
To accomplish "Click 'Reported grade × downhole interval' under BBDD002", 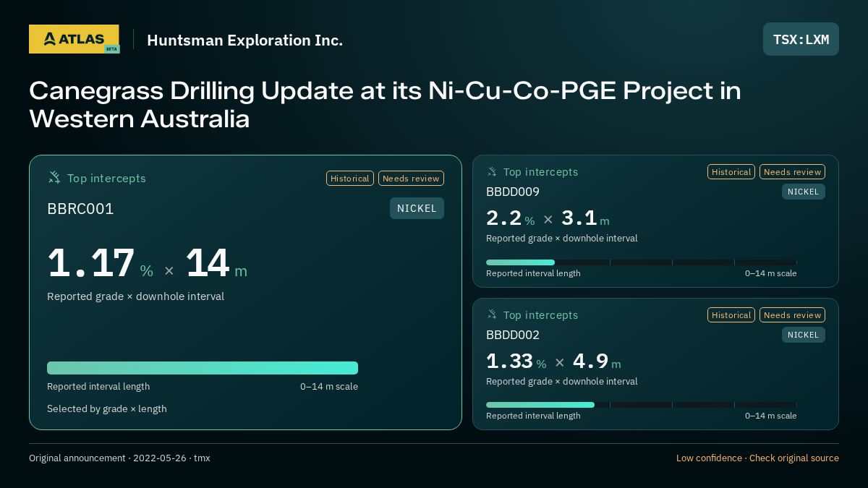I will coord(562,382).
